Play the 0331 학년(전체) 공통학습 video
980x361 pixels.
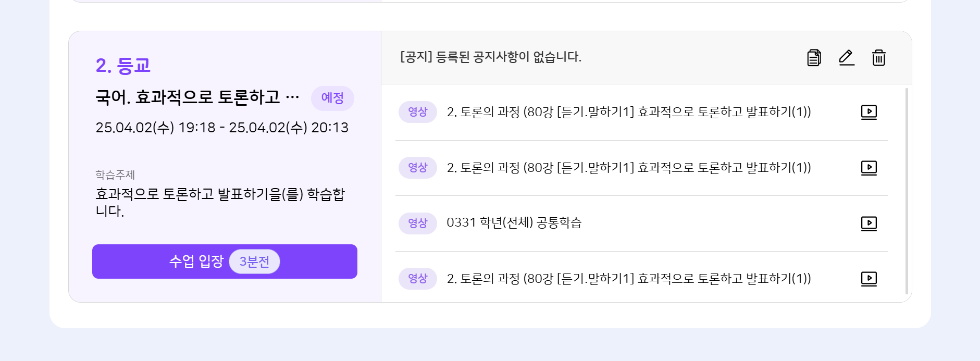(x=869, y=223)
